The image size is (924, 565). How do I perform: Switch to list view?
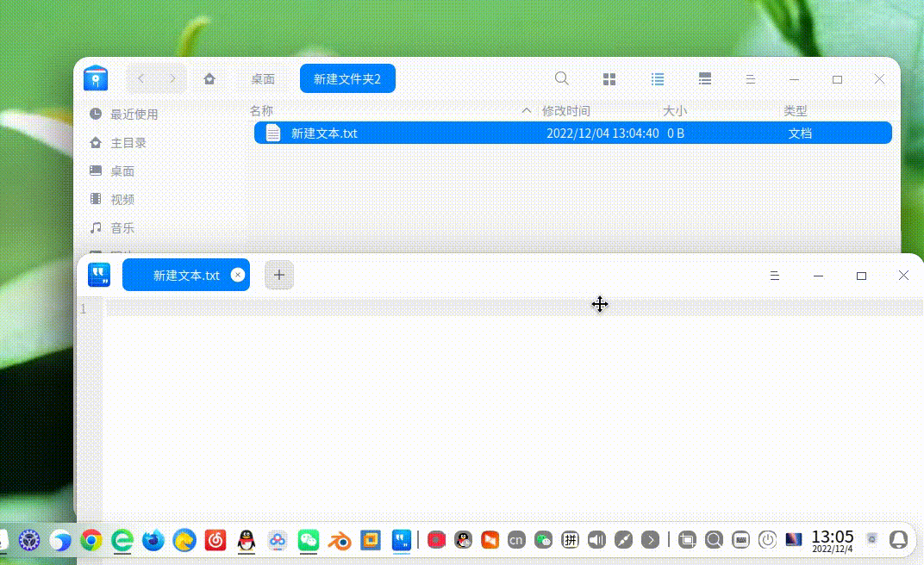click(x=658, y=79)
